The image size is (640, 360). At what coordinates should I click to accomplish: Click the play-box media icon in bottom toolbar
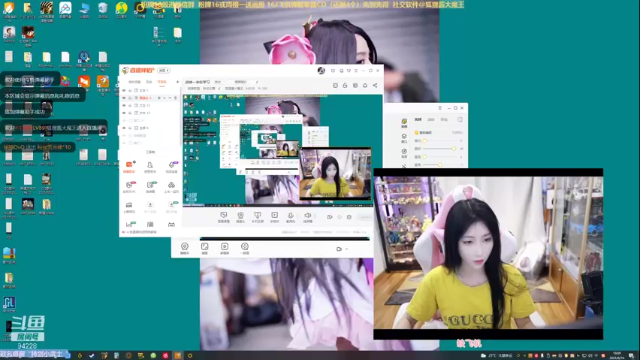[x=274, y=217]
